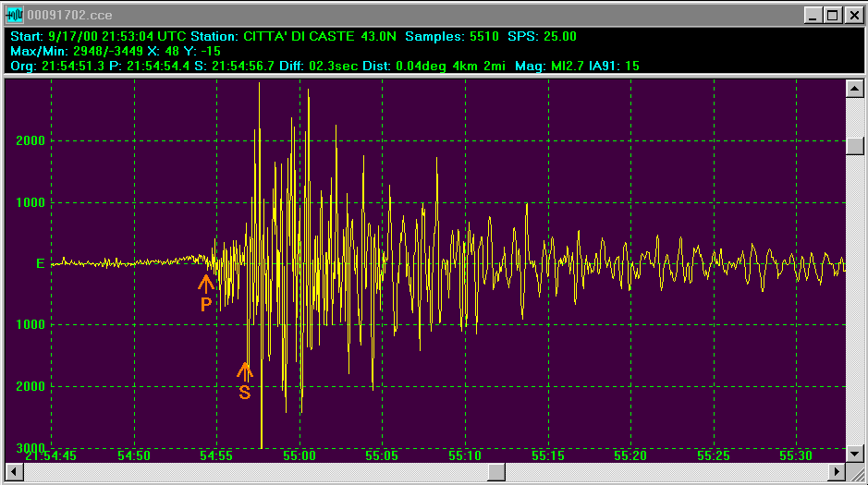Click the SPS: 25.00 value

[x=542, y=37]
